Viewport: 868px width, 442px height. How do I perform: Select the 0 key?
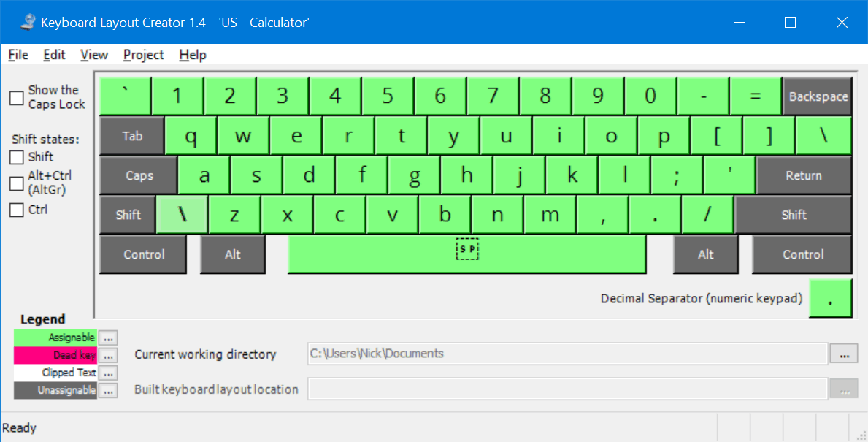click(650, 96)
